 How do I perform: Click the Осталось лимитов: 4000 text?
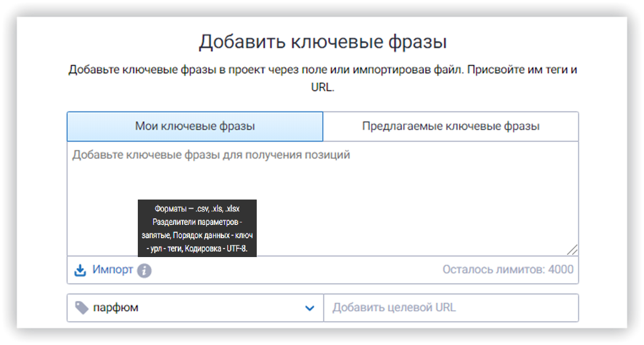click(x=508, y=270)
